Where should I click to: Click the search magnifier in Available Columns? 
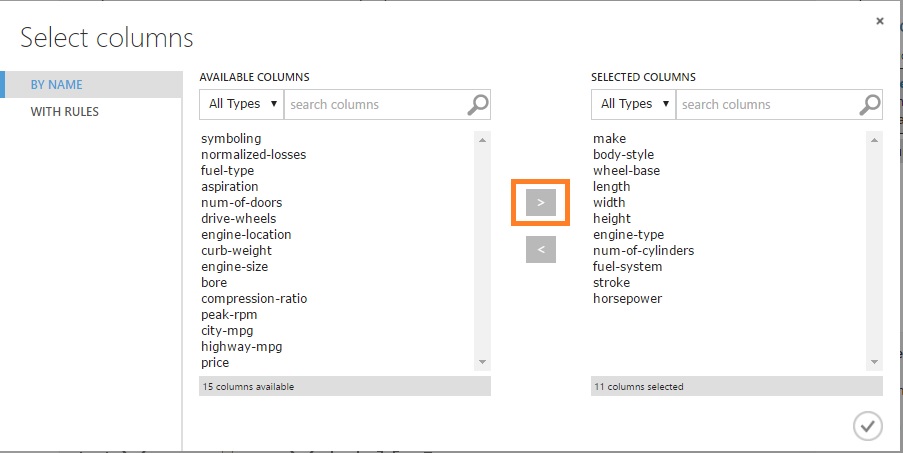[x=479, y=104]
